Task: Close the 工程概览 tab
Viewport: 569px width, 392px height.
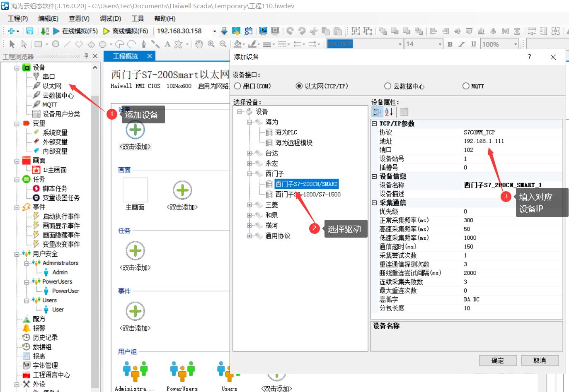Action: [150, 56]
